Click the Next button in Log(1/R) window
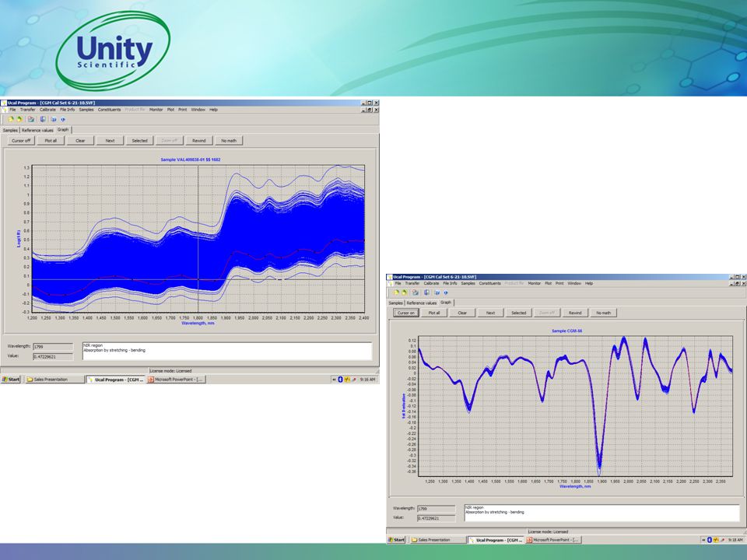 tap(110, 141)
